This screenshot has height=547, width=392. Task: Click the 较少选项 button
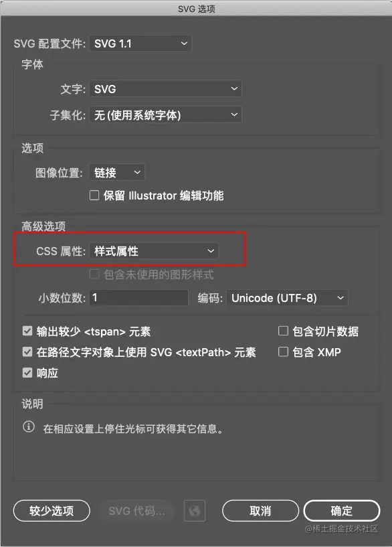52,511
